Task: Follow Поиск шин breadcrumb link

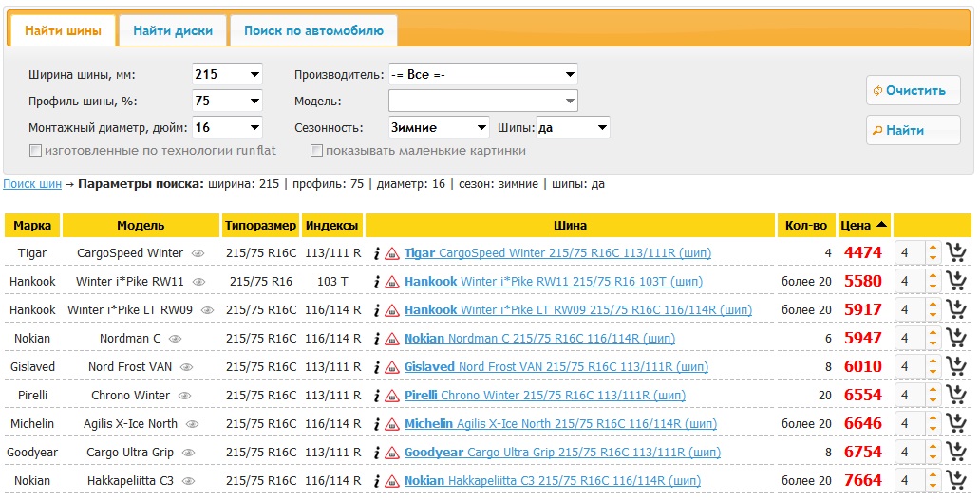Action: click(x=32, y=184)
